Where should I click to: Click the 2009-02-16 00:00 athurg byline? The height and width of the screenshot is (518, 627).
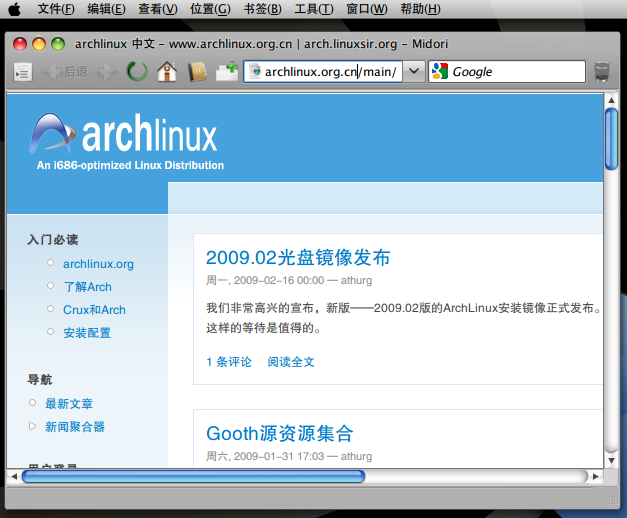(x=289, y=280)
